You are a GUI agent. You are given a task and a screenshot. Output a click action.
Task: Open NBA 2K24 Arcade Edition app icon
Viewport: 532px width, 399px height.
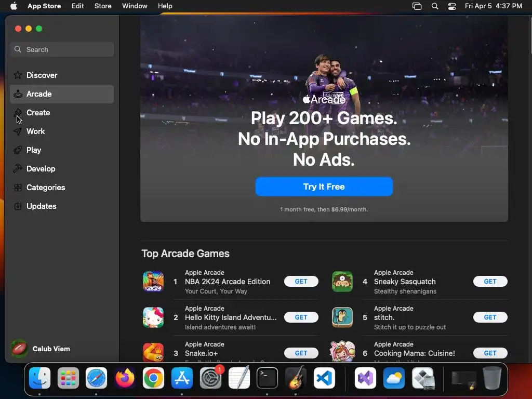(153, 282)
